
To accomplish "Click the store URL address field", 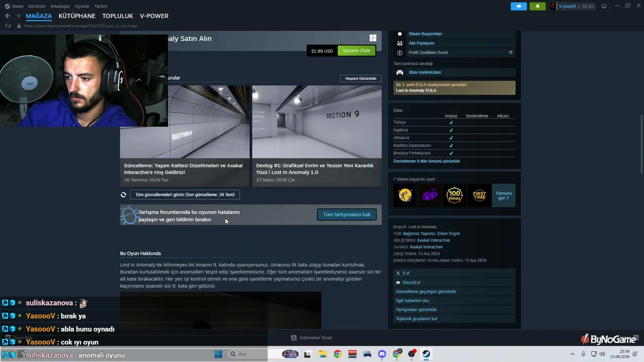I will tap(82, 26).
